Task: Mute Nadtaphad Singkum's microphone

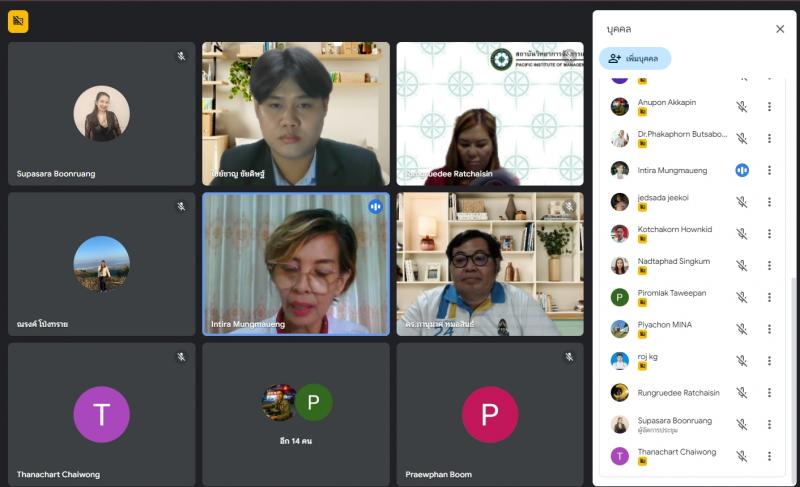Action: point(742,265)
